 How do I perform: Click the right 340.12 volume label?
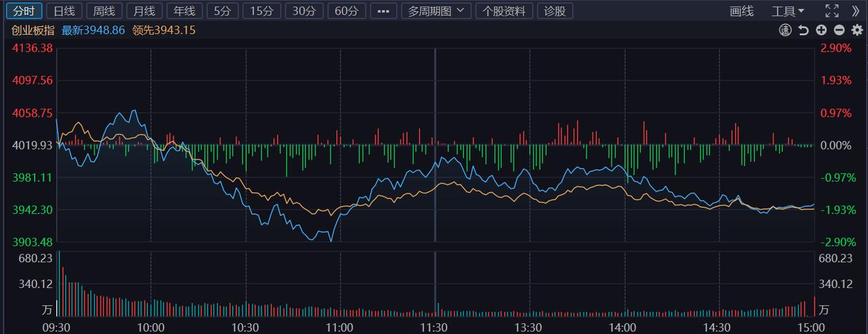coord(835,284)
